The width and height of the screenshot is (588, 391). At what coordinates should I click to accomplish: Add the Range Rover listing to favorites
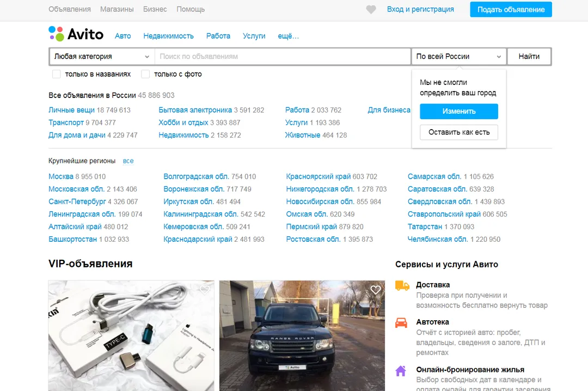pyautogui.click(x=375, y=289)
